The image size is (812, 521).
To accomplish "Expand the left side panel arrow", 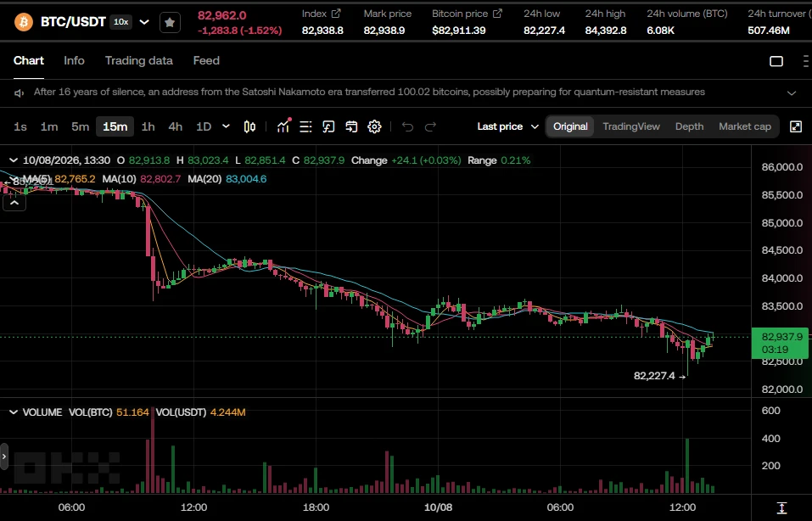I will point(4,457).
